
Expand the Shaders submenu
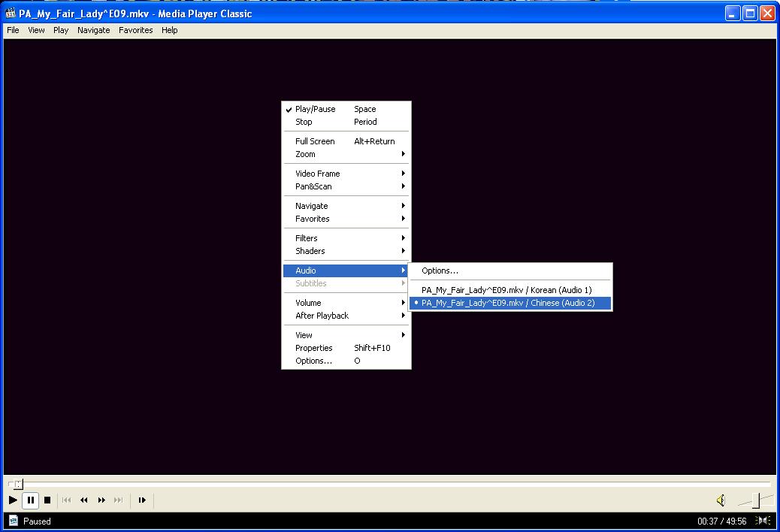pos(346,251)
